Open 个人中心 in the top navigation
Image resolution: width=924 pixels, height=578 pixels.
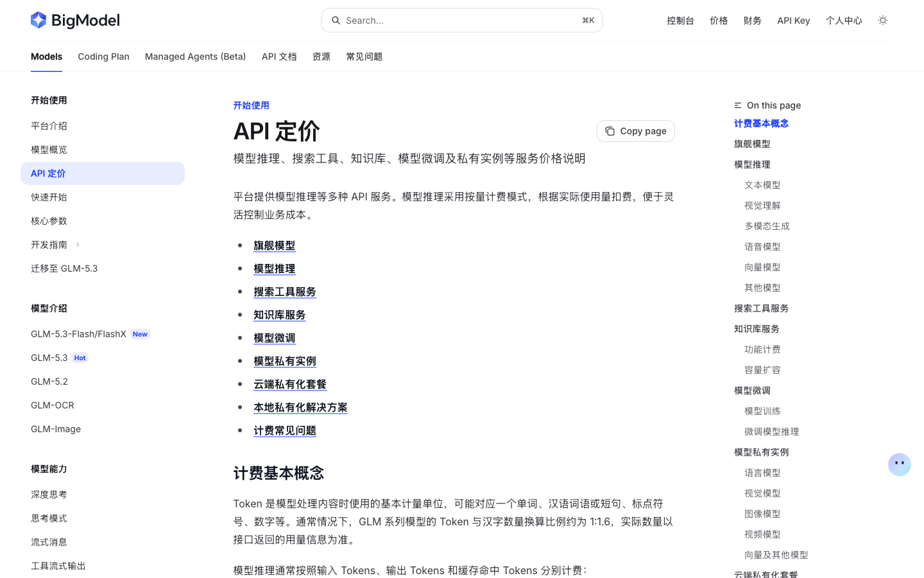tap(844, 21)
